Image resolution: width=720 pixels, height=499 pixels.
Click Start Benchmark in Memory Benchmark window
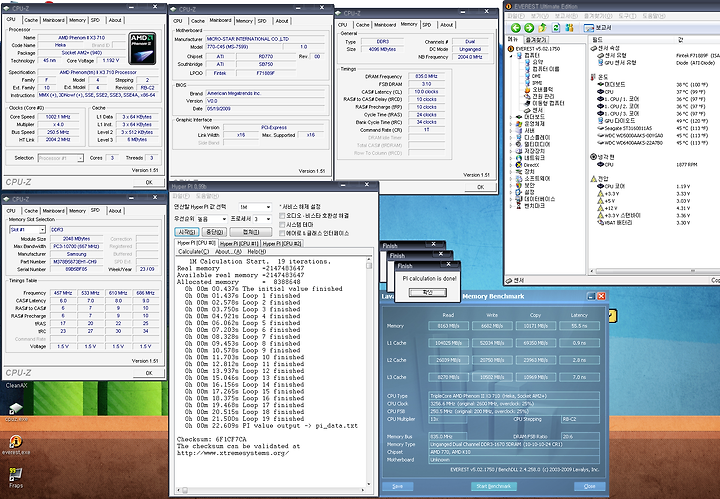click(x=494, y=486)
